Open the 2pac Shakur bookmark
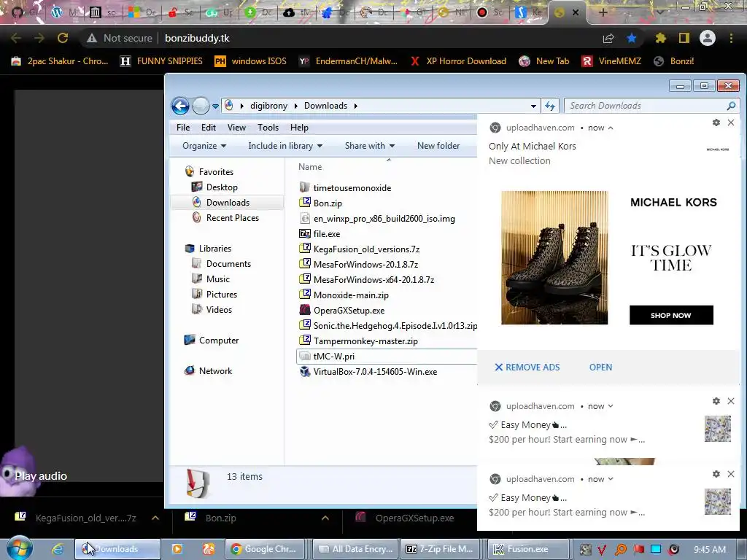This screenshot has height=560, width=747. pyautogui.click(x=60, y=61)
